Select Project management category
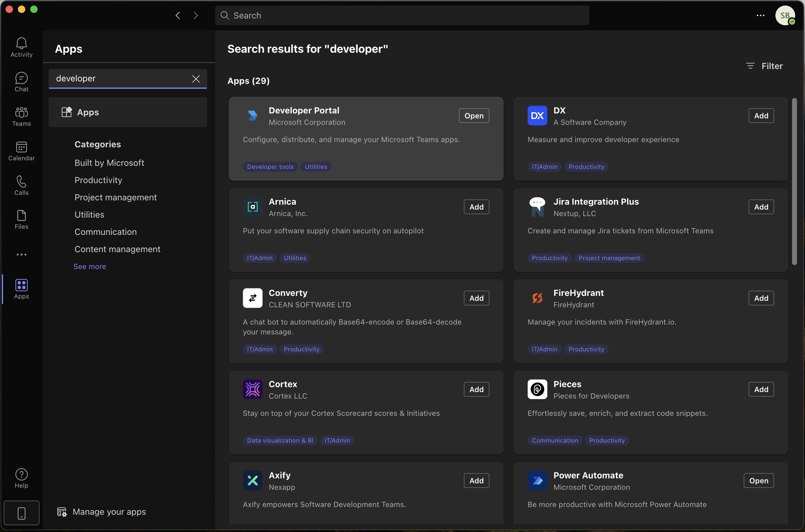 click(x=116, y=198)
